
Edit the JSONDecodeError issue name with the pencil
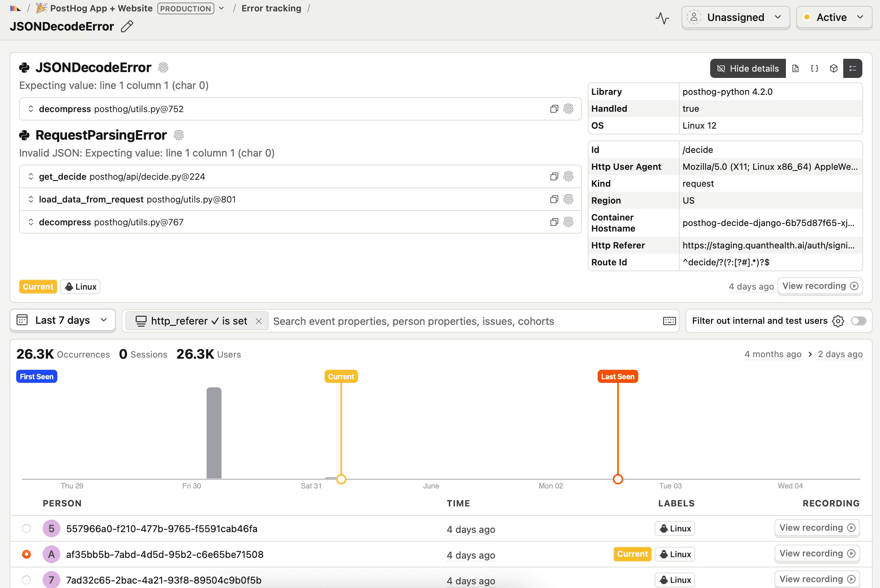tap(127, 26)
